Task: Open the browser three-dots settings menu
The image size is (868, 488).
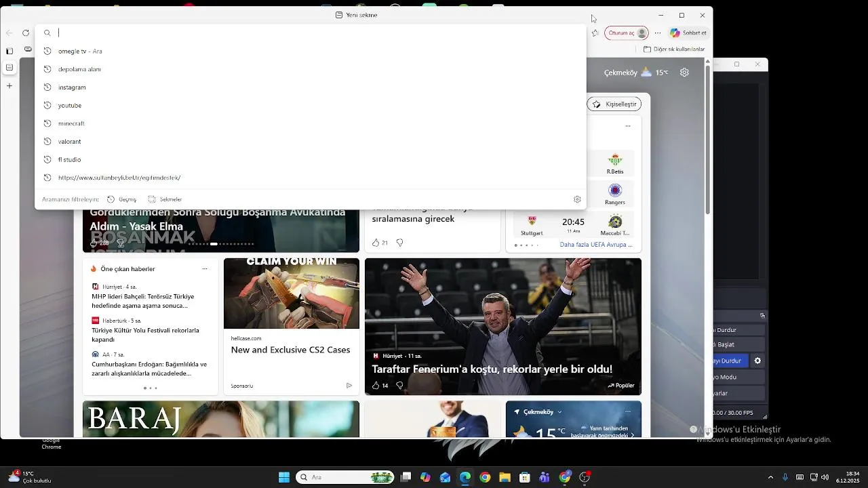Action: pyautogui.click(x=657, y=33)
